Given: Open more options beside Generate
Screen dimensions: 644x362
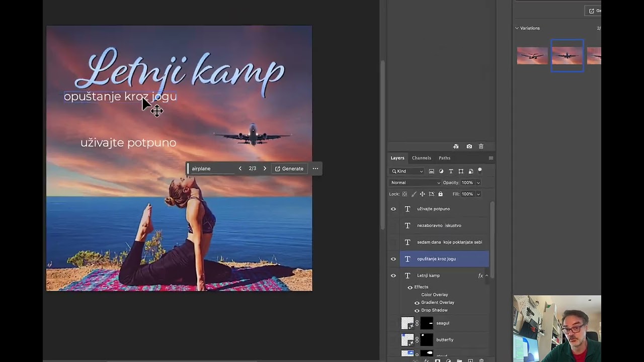Looking at the screenshot, I should pos(315,168).
